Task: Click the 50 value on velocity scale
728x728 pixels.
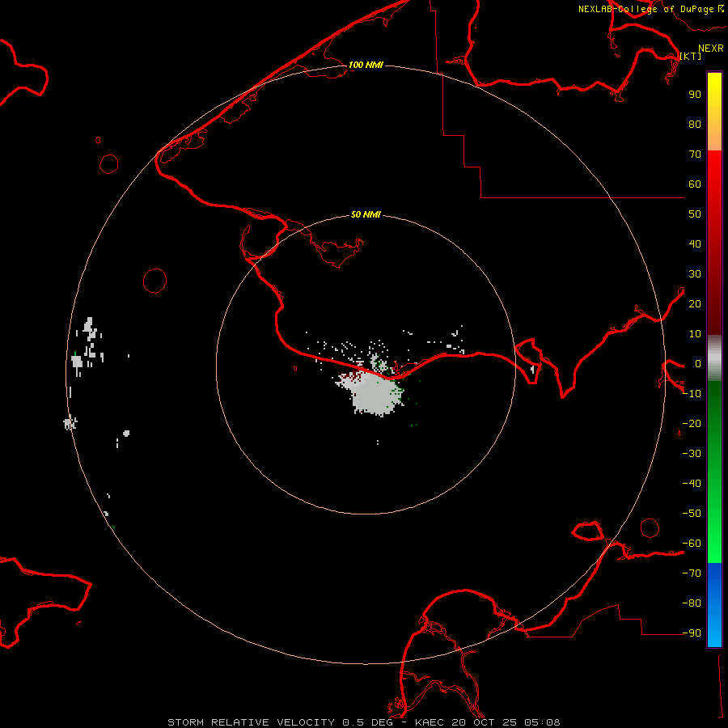Action: tap(695, 214)
